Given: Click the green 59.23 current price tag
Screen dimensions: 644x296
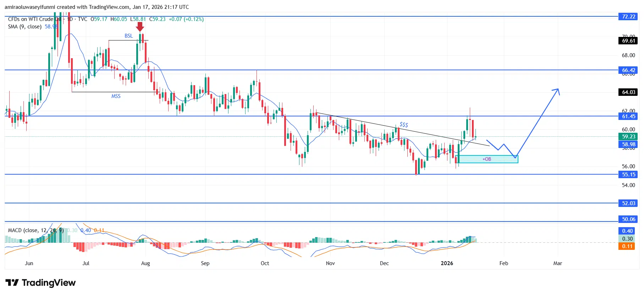Looking at the screenshot, I should tap(628, 137).
